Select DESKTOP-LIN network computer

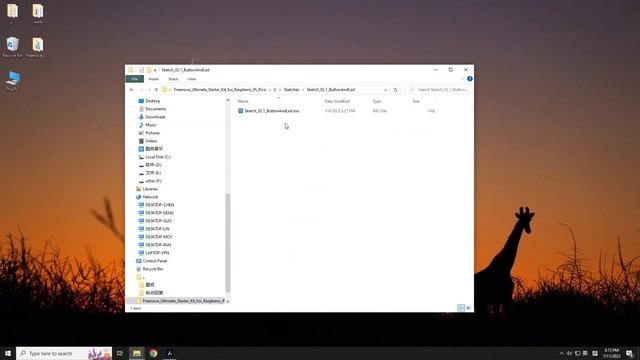point(157,229)
